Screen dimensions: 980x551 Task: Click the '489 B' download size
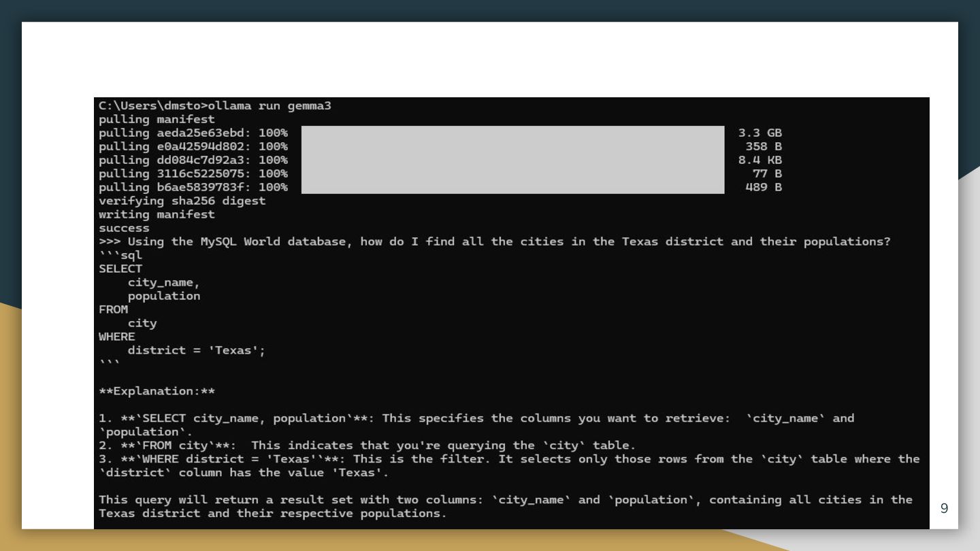click(764, 188)
